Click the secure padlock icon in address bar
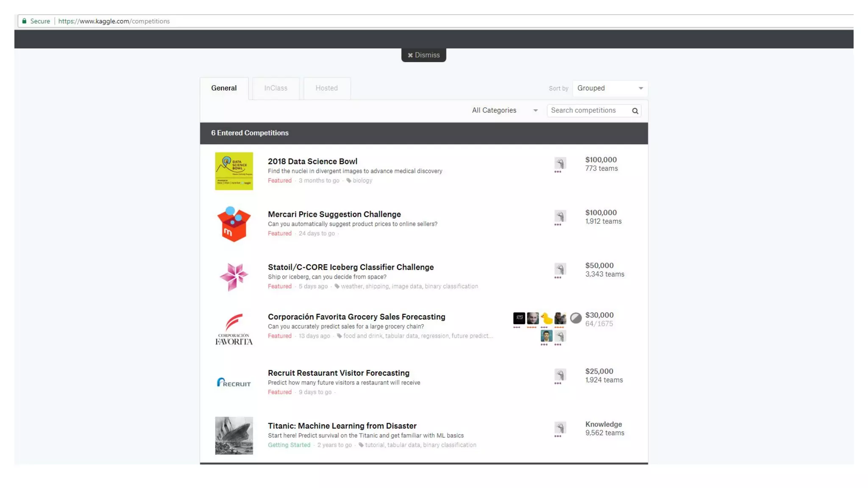Image resolution: width=868 pixels, height=488 pixels. 24,21
